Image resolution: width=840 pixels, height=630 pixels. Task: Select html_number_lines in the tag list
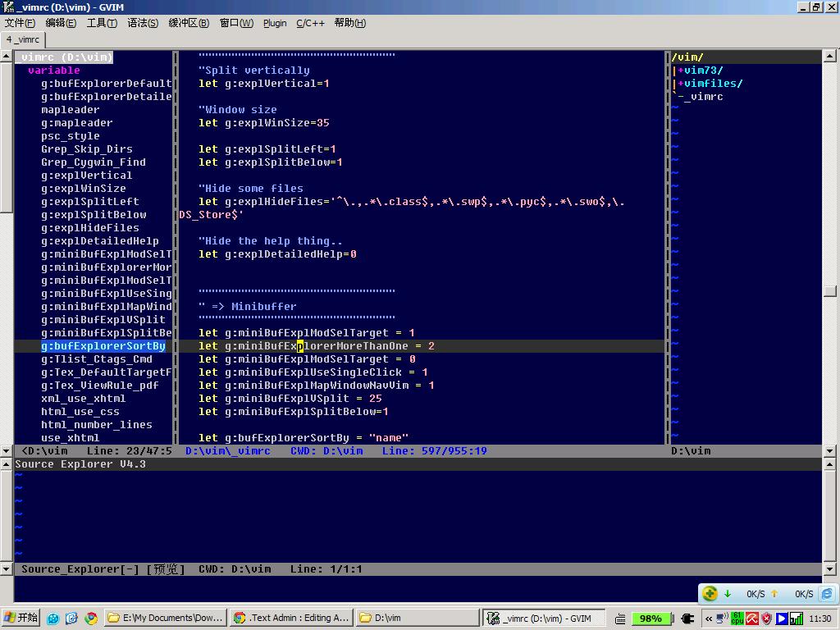(97, 425)
